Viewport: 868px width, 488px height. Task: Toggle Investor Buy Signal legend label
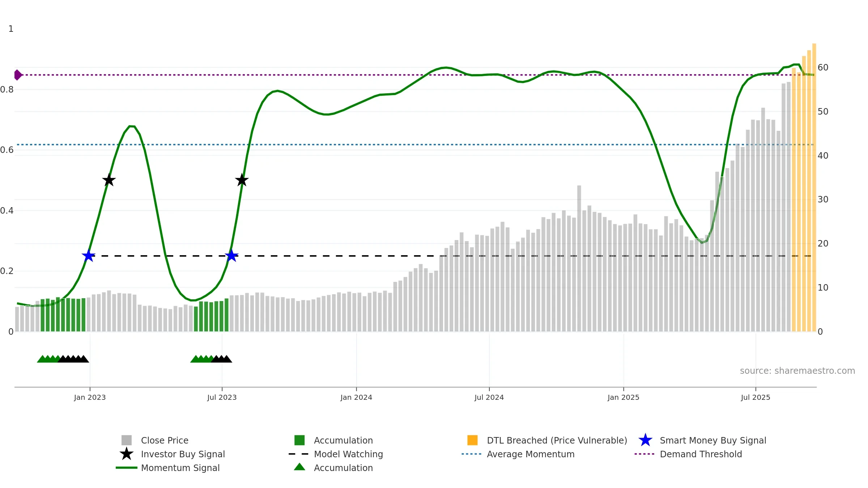[183, 454]
